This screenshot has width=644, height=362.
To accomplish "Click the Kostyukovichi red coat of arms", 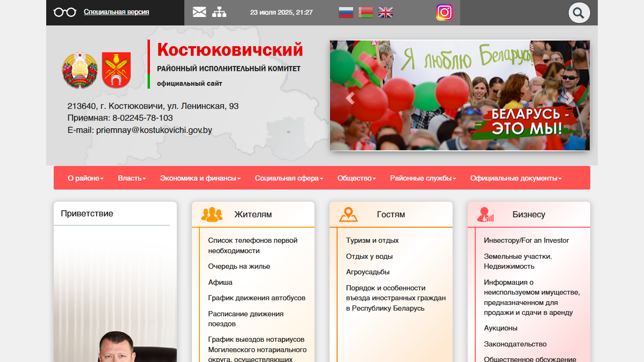I will coord(116,70).
